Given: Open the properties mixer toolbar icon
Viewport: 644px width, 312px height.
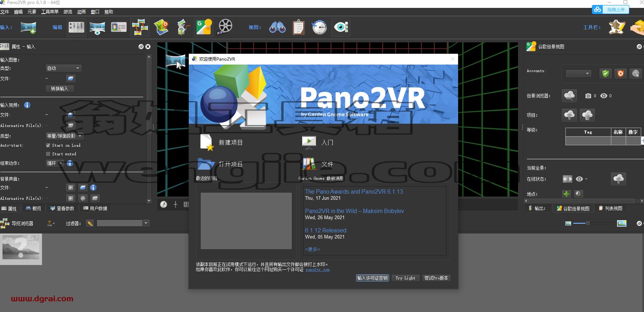Looking at the screenshot, I should (x=76, y=27).
